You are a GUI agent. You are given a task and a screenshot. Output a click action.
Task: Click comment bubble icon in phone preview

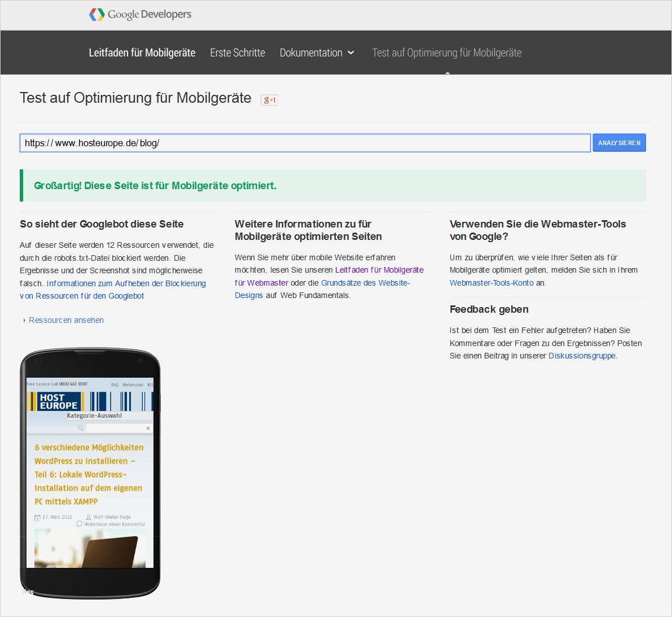[80, 524]
